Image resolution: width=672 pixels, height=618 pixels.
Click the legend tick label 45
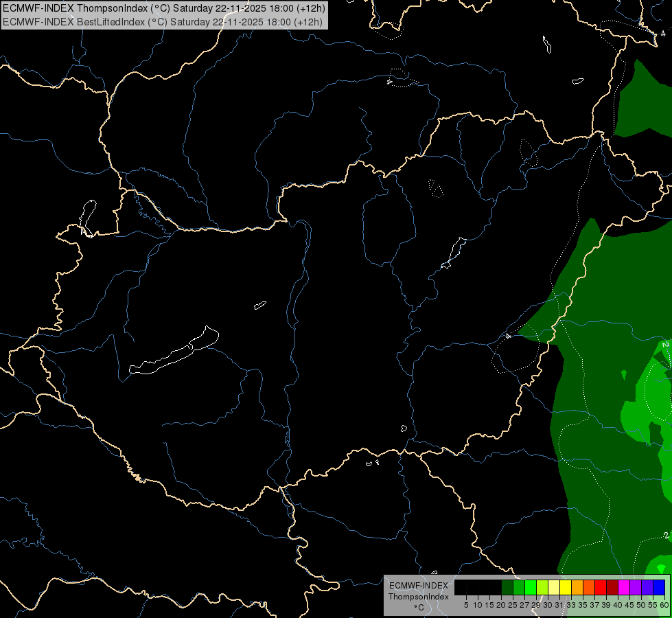tap(629, 605)
